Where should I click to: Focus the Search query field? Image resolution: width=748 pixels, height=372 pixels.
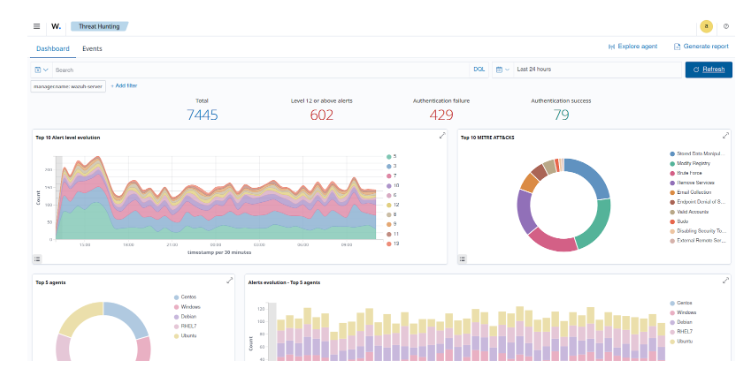[261, 70]
